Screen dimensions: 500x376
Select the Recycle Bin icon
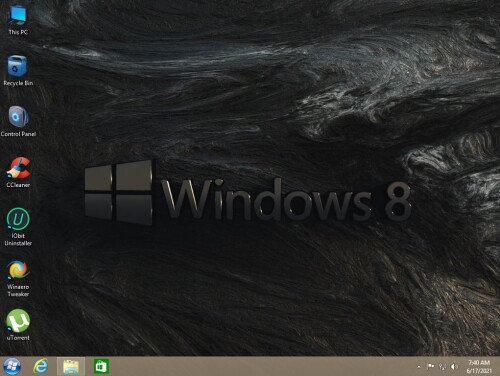[x=18, y=71]
